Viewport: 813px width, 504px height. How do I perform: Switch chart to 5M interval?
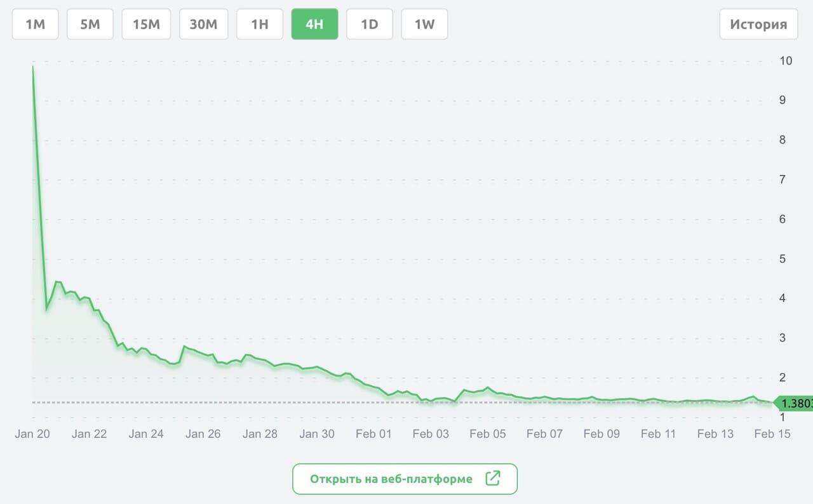90,24
